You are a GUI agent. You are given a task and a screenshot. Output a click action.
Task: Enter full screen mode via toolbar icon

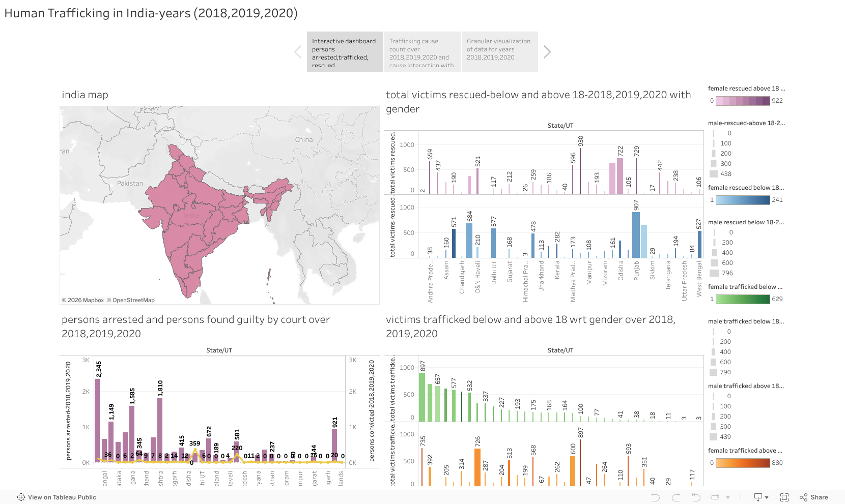[x=784, y=497]
